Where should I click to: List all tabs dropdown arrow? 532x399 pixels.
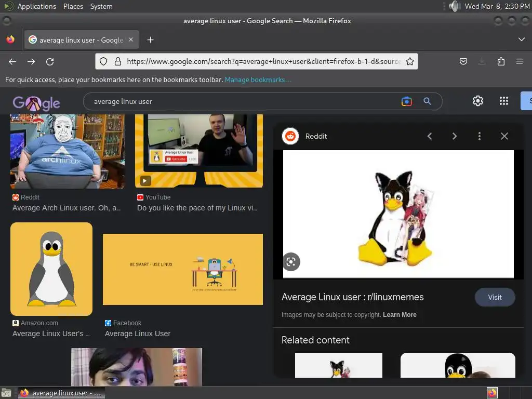522,39
